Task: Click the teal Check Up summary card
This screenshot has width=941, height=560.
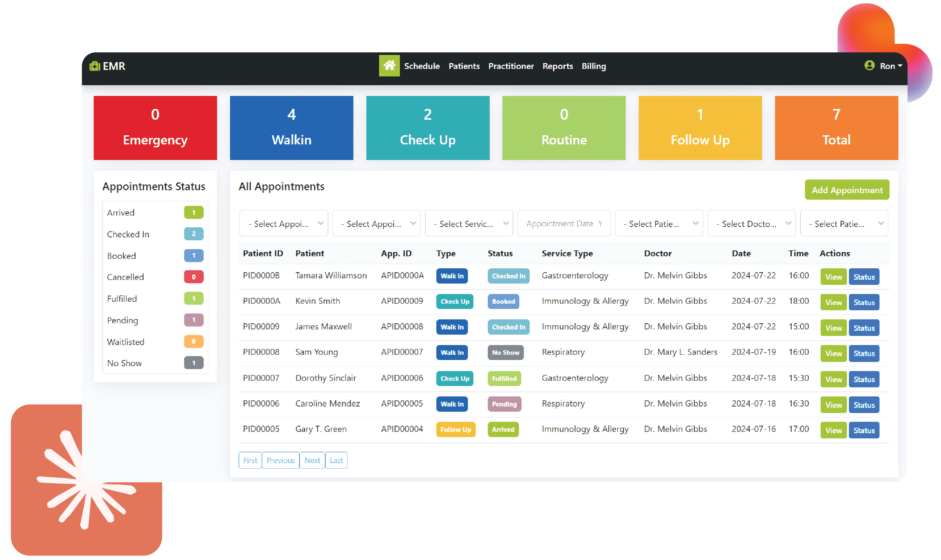Action: 428,127
